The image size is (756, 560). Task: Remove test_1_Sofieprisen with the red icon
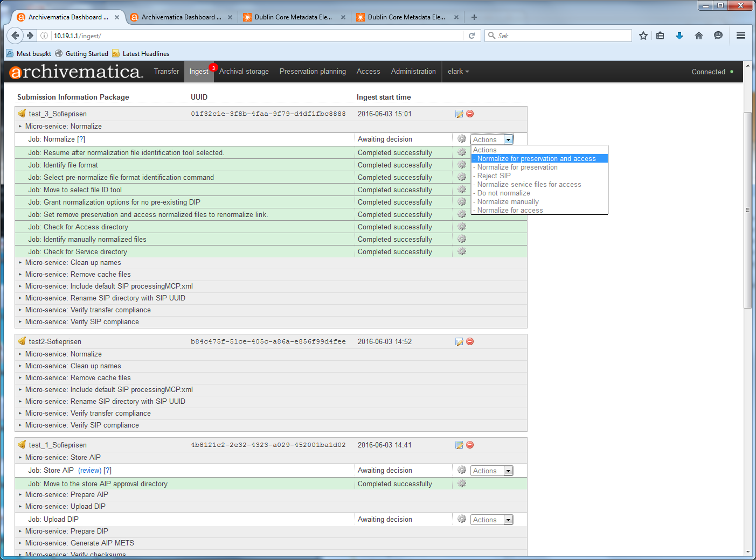[x=470, y=445]
